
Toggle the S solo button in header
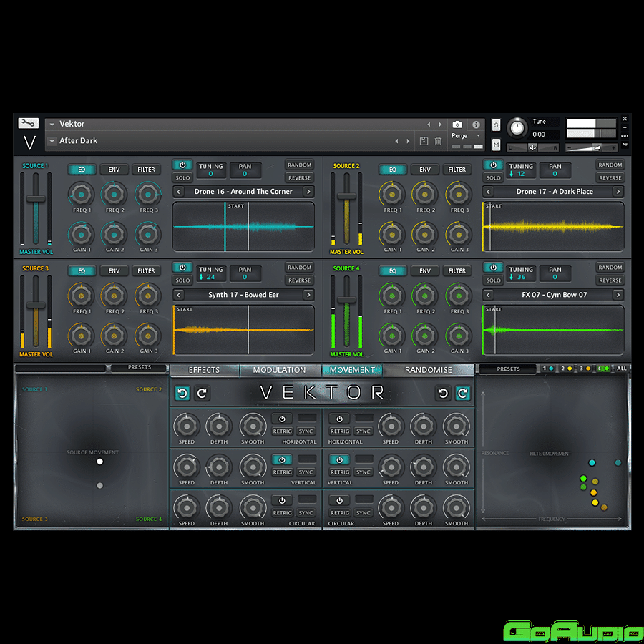tap(496, 125)
